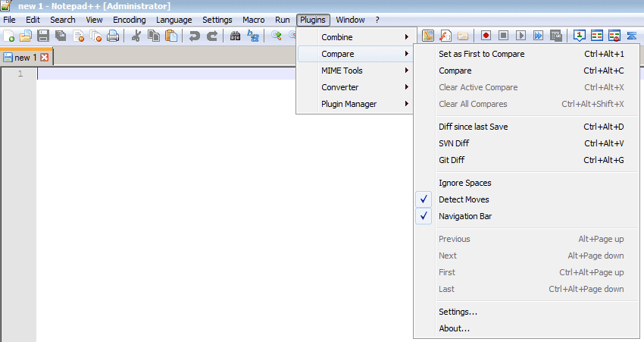Image resolution: width=644 pixels, height=342 pixels.
Task: Open the Window menu
Action: (350, 20)
